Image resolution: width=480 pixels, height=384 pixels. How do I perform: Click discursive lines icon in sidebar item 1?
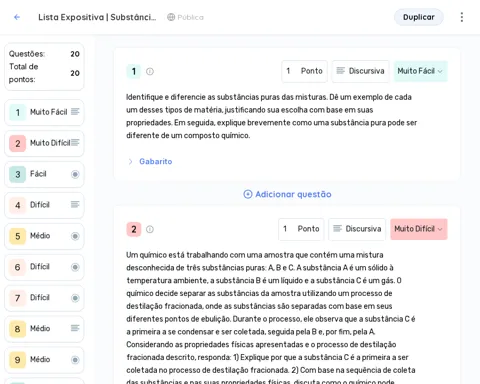75,112
